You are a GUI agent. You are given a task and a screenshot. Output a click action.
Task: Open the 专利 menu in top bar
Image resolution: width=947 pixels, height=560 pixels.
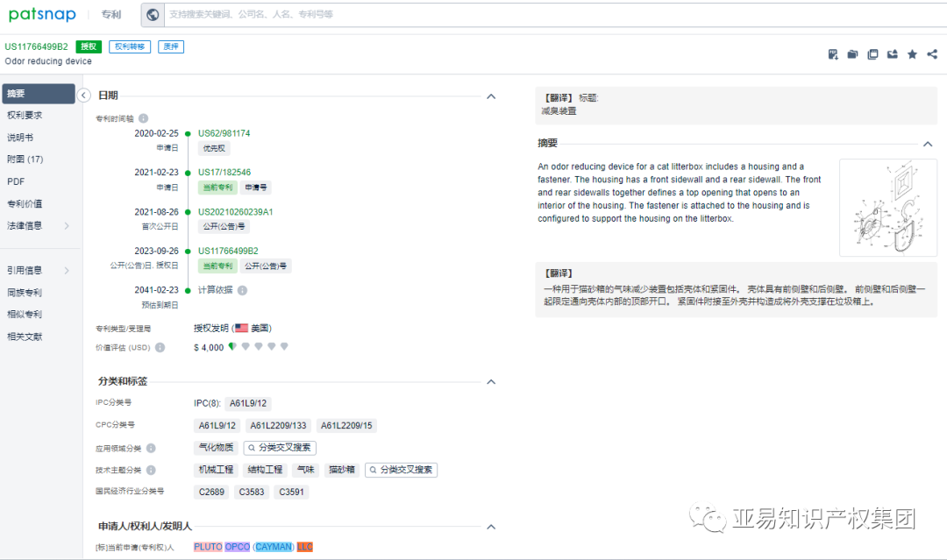click(110, 14)
